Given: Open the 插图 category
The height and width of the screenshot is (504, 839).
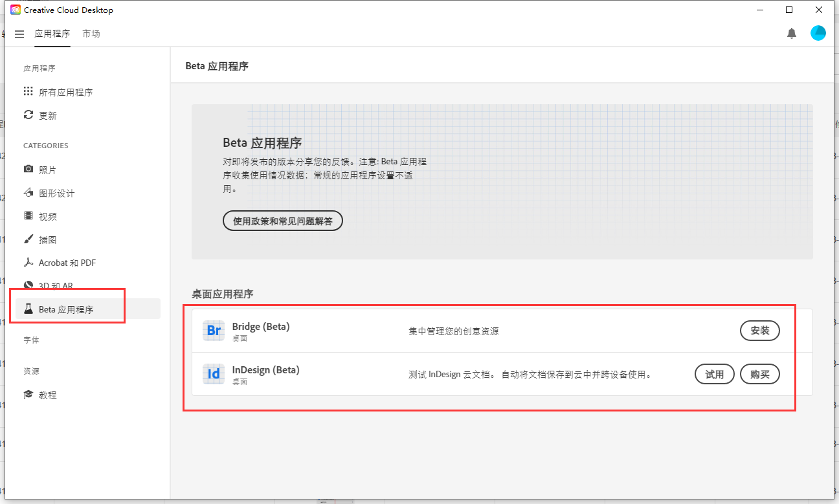Looking at the screenshot, I should [x=48, y=240].
